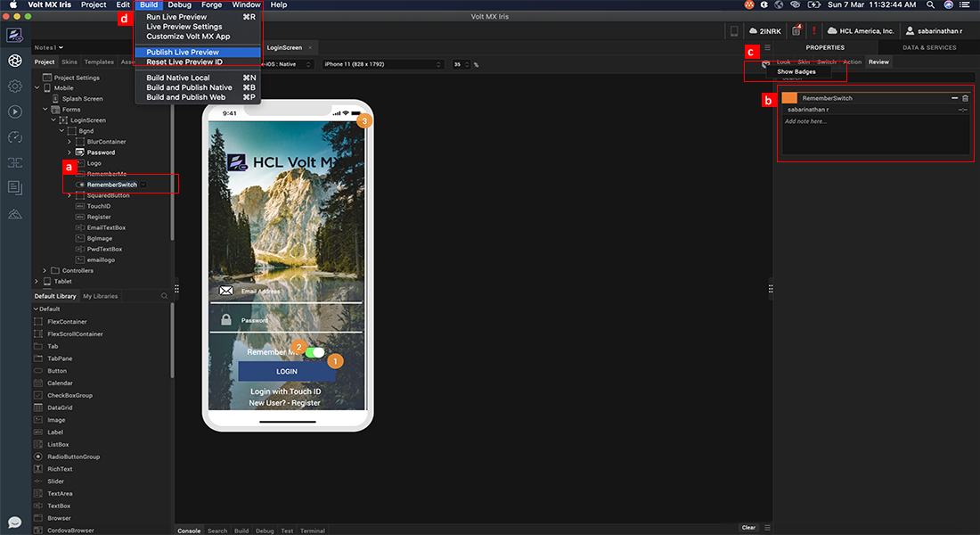Open the iPhone 11 device dropdown
The width and height of the screenshot is (980, 535).
[x=383, y=64]
